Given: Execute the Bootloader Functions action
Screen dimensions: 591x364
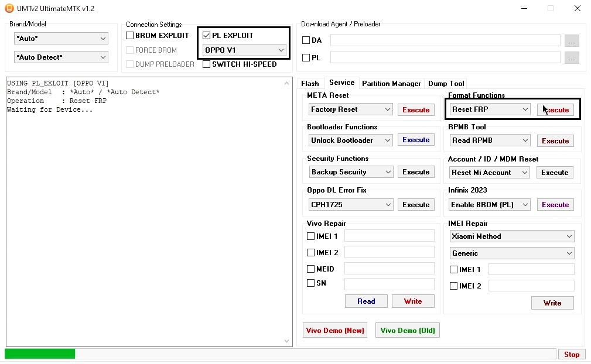Looking at the screenshot, I should [x=416, y=140].
